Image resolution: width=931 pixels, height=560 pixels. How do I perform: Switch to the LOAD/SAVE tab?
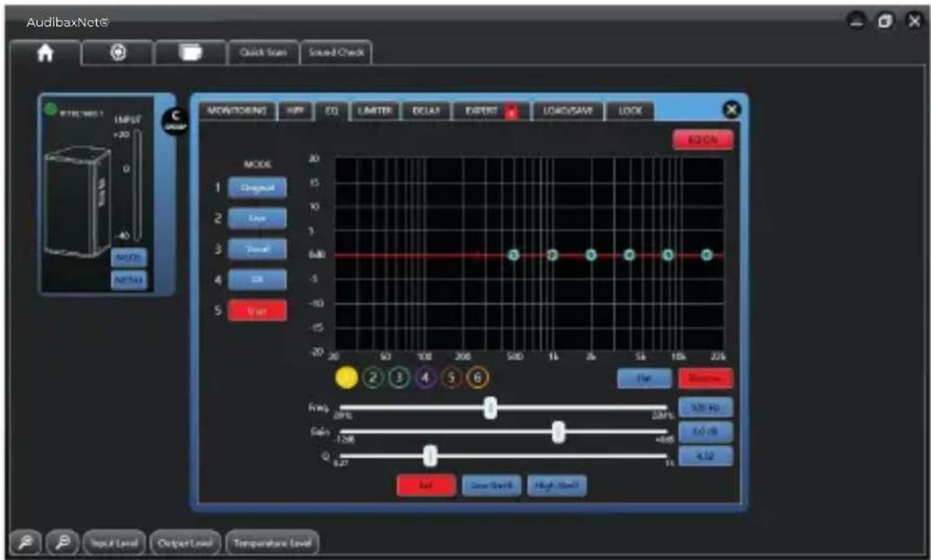click(568, 111)
